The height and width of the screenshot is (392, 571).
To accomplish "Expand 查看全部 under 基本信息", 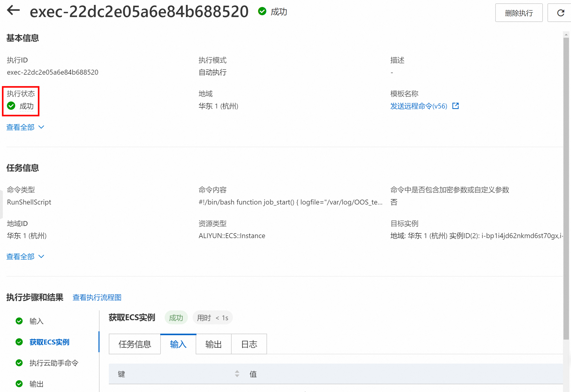I will [20, 127].
